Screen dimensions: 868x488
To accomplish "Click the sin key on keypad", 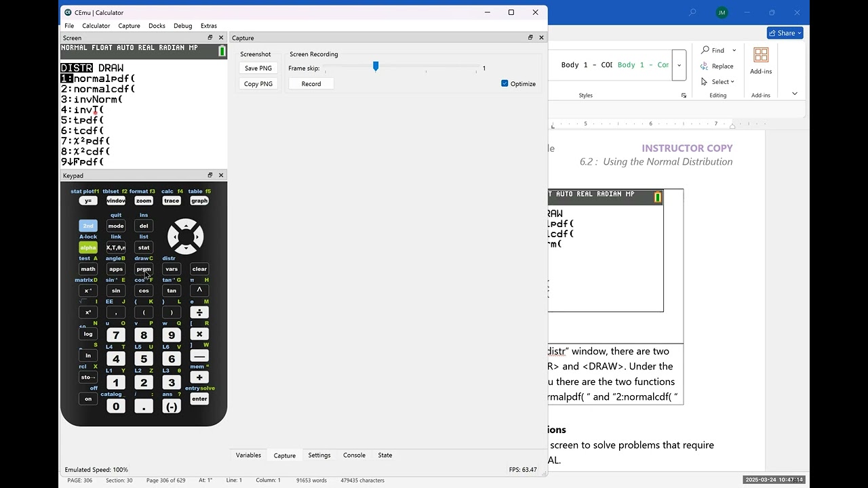I will [116, 291].
